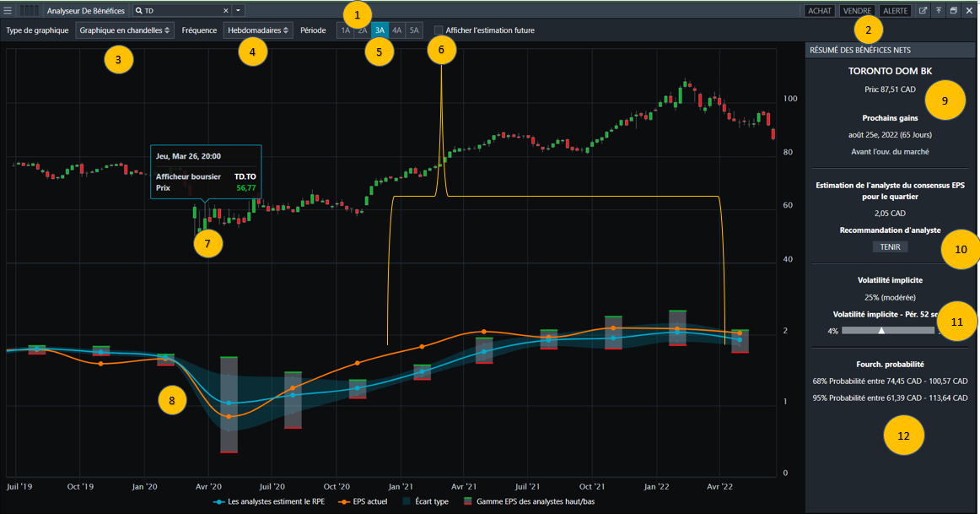This screenshot has width=980, height=514.
Task: Click the numbered annotation marker 9
Action: [945, 100]
